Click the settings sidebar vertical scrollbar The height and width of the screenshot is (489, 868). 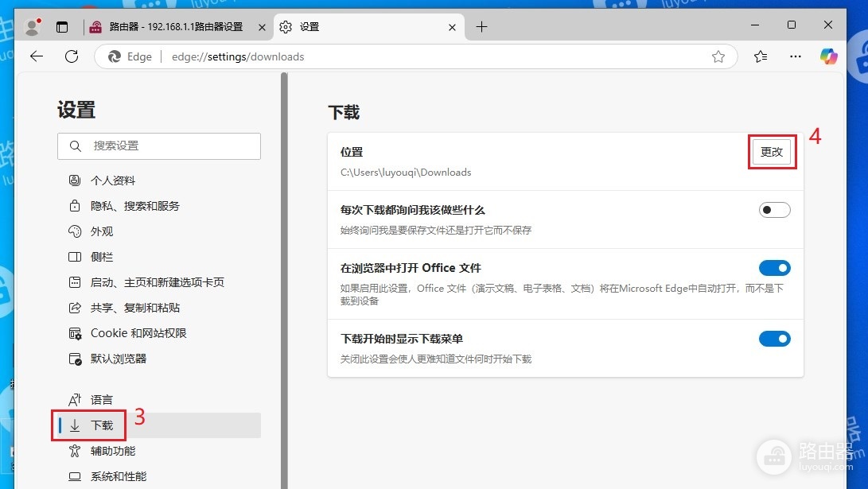click(284, 281)
